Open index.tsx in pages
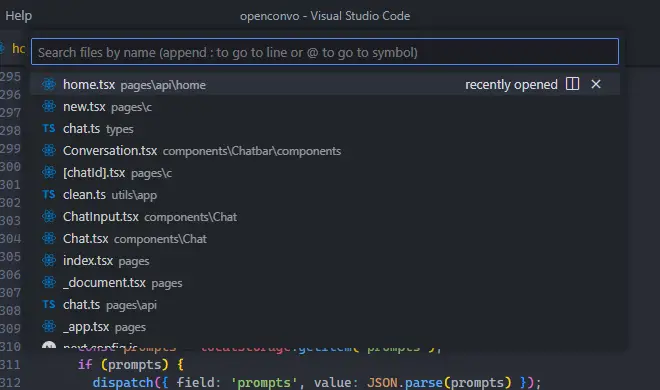Screen dimensions: 660x390 coord(325,260)
